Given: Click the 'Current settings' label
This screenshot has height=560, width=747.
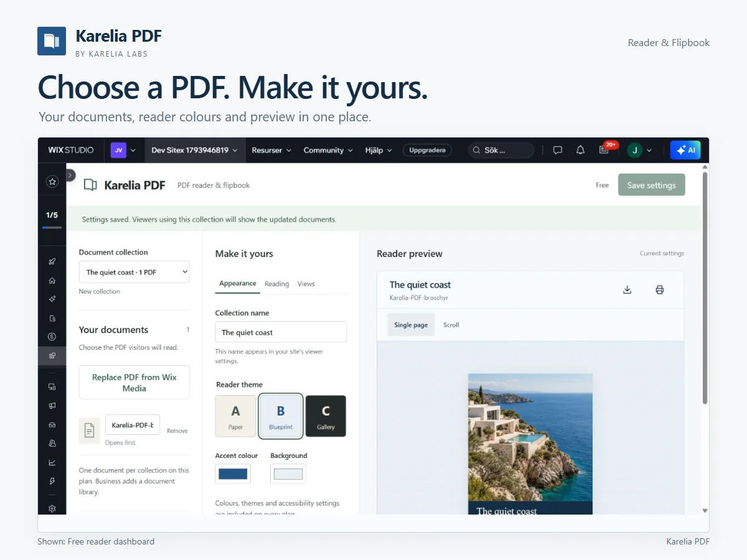Looking at the screenshot, I should click(662, 253).
